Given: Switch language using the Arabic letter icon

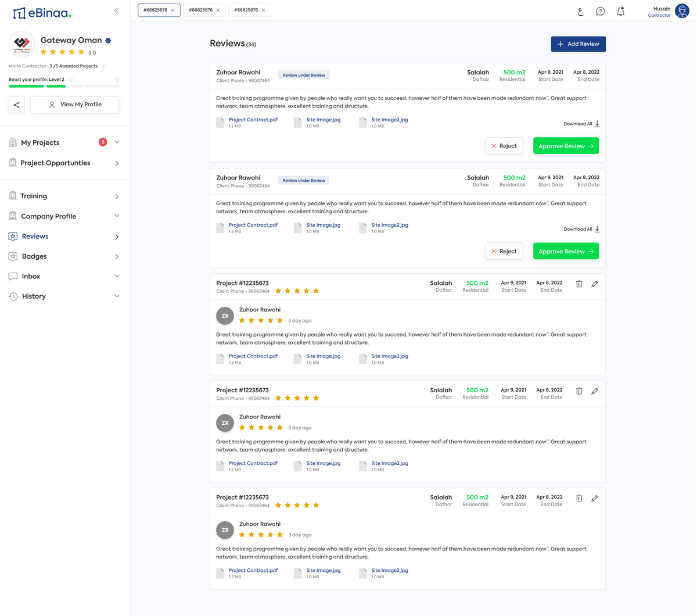Looking at the screenshot, I should coord(580,12).
